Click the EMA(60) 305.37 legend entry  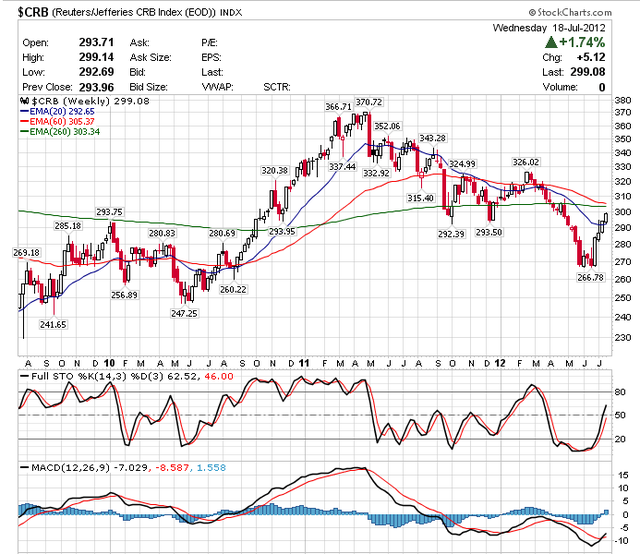(57, 121)
